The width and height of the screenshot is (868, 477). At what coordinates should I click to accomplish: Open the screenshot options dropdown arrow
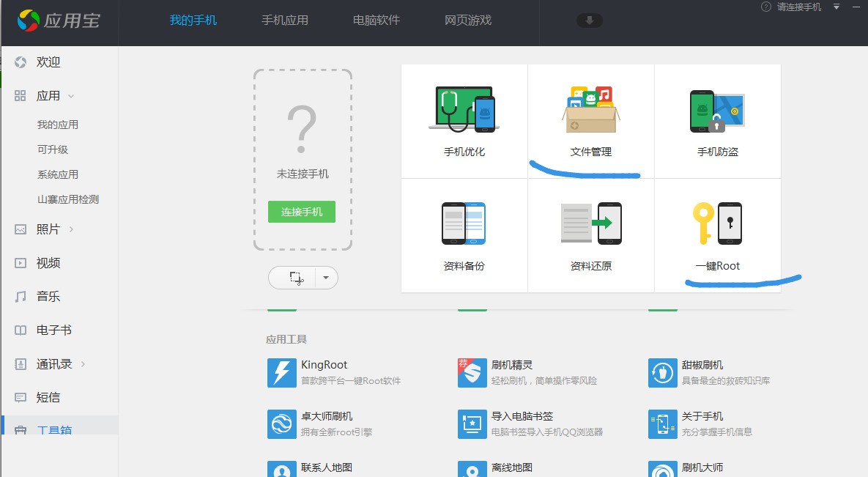[x=326, y=278]
